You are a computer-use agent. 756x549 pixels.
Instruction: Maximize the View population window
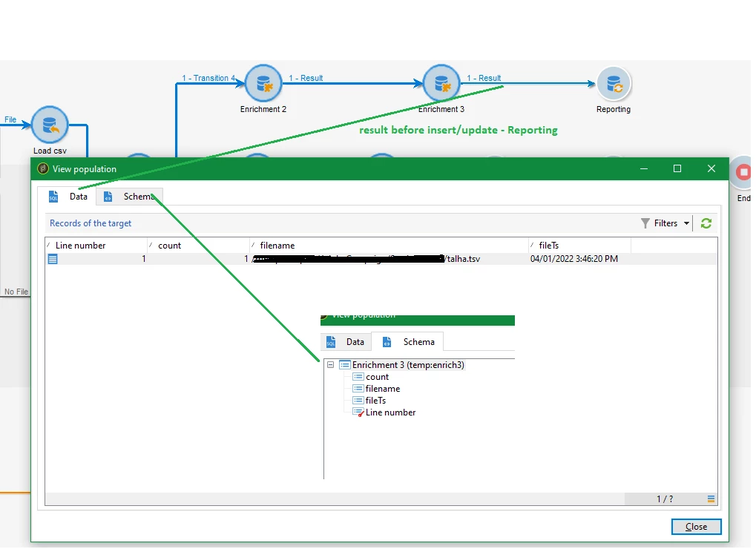point(677,168)
